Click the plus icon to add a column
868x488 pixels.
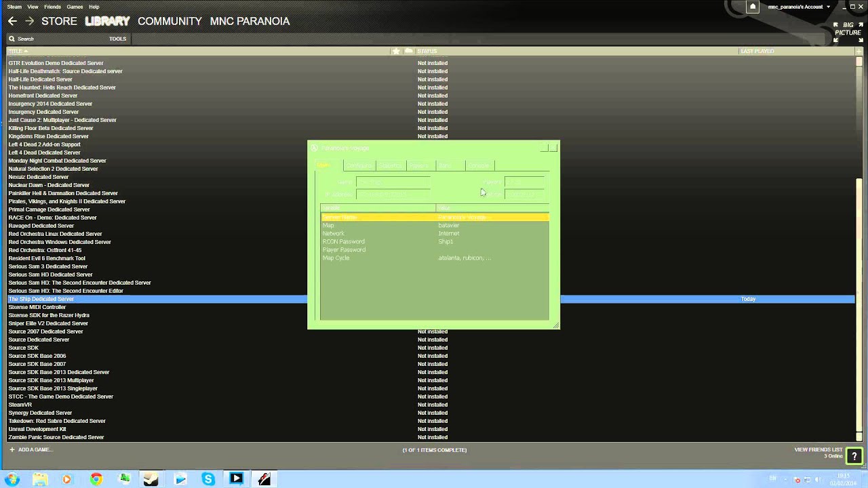point(859,51)
